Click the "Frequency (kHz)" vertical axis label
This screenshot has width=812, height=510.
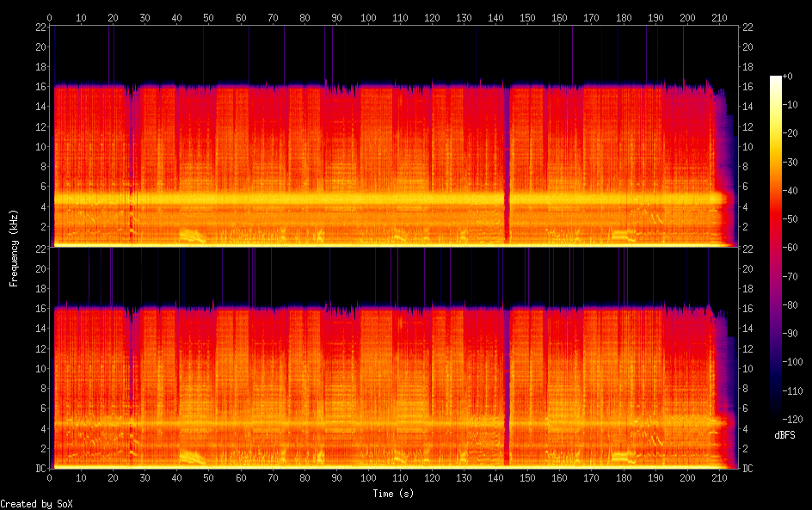(x=14, y=248)
